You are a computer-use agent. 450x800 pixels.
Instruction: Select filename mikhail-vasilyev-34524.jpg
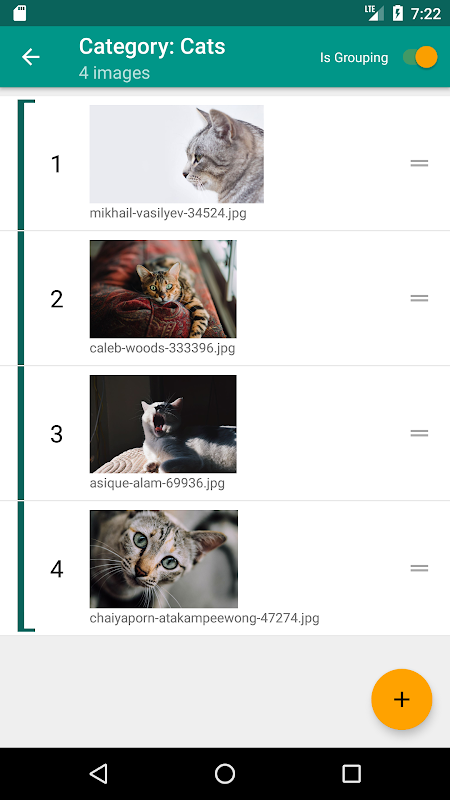point(168,213)
